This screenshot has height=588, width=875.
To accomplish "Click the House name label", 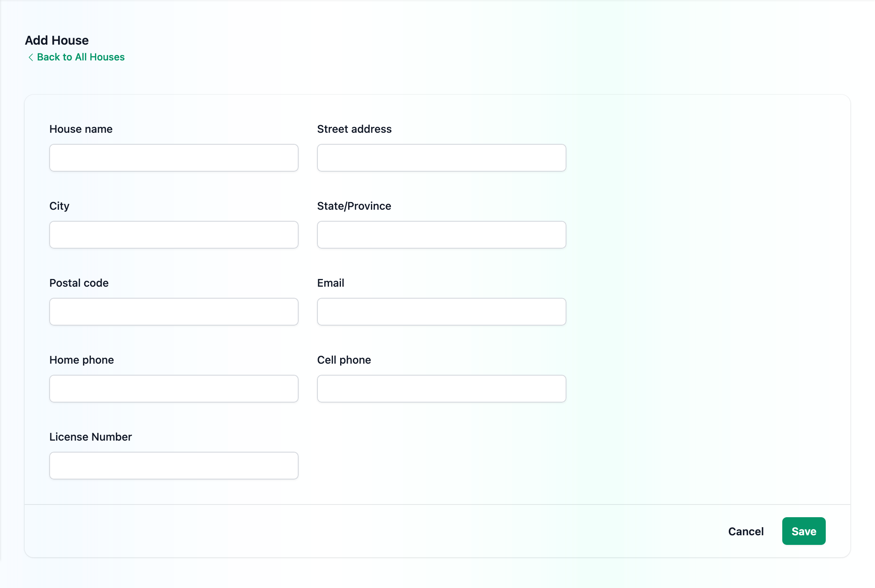I will (81, 129).
